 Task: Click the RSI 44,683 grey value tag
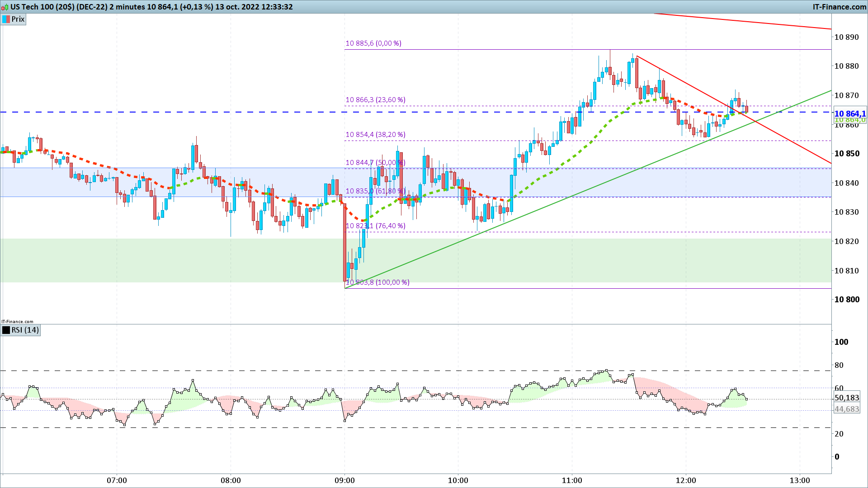[x=847, y=409]
